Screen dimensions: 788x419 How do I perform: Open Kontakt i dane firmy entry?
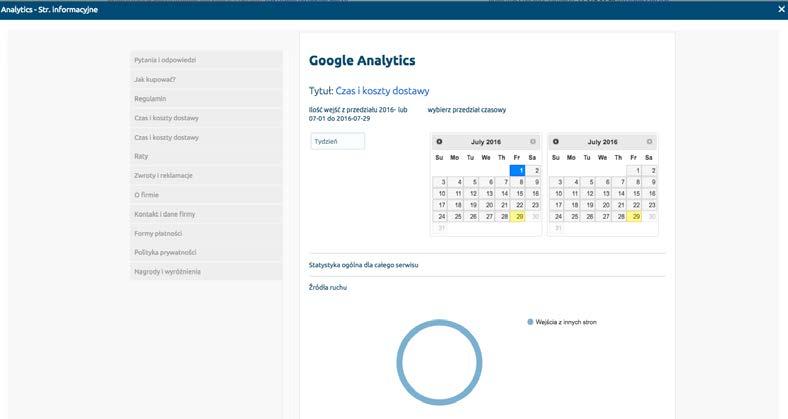click(x=206, y=214)
